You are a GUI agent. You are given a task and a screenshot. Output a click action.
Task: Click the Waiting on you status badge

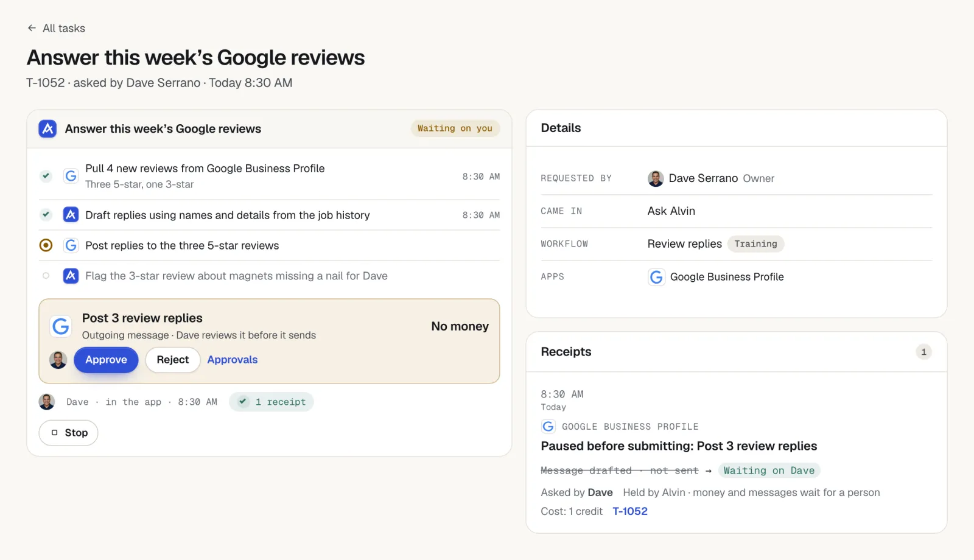coord(455,128)
